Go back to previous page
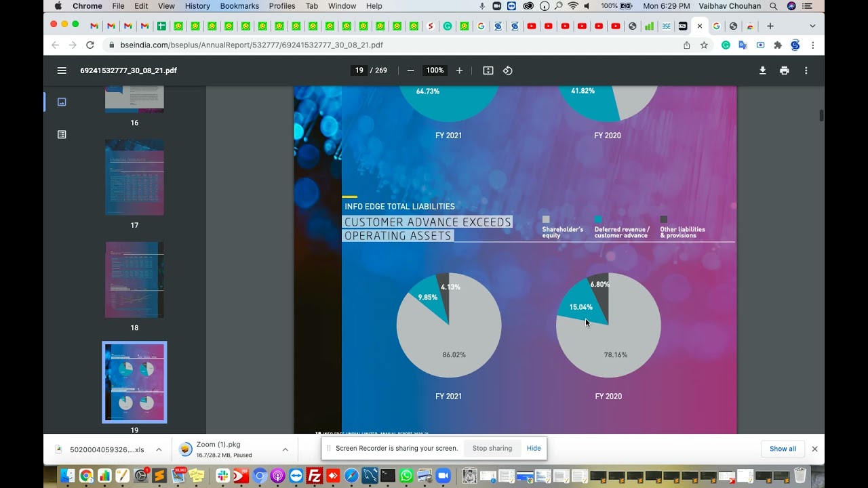Viewport: 868px width, 488px height. coord(56,45)
